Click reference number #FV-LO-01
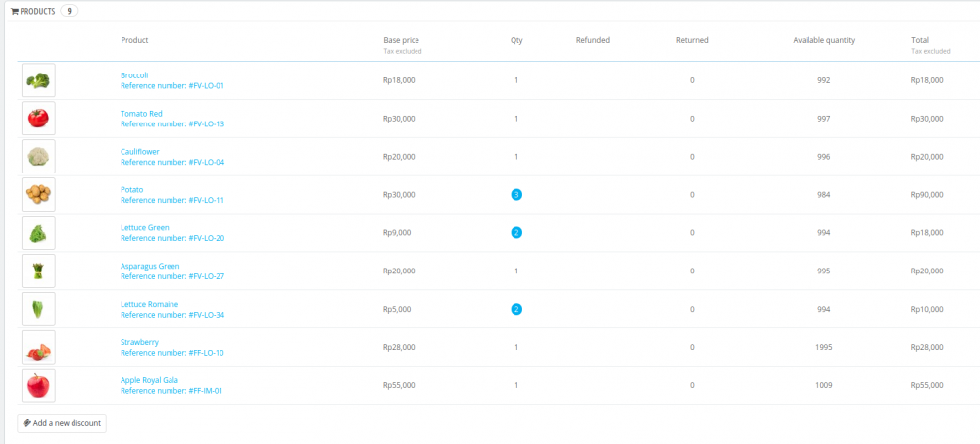980x444 pixels. (x=172, y=85)
